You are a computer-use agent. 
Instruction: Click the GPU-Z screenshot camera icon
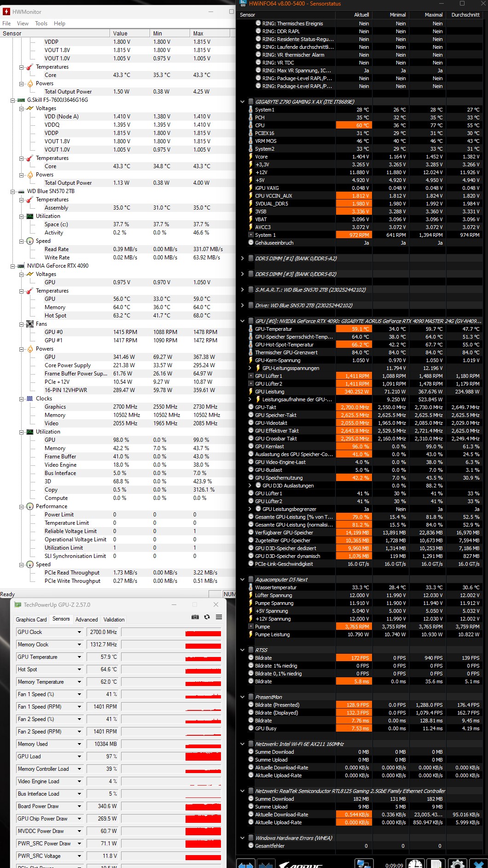click(195, 617)
